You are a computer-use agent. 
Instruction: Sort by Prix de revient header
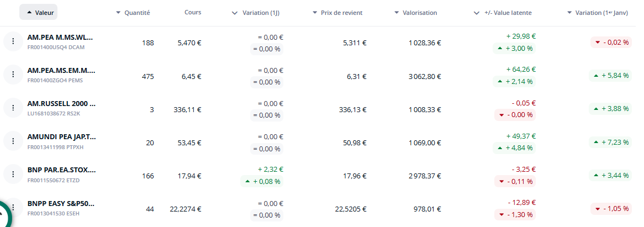(337, 12)
